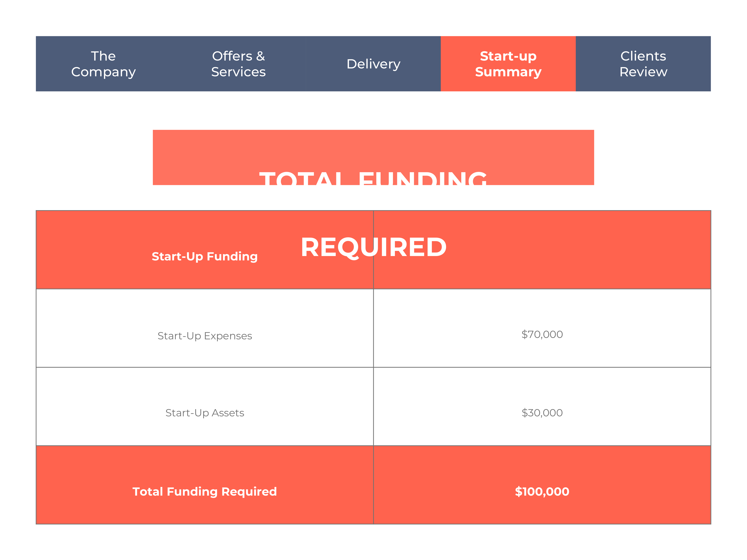Screen dimensions: 747x560
Task: Click the empty header cell right of Start-Up Funding
Action: click(x=542, y=250)
